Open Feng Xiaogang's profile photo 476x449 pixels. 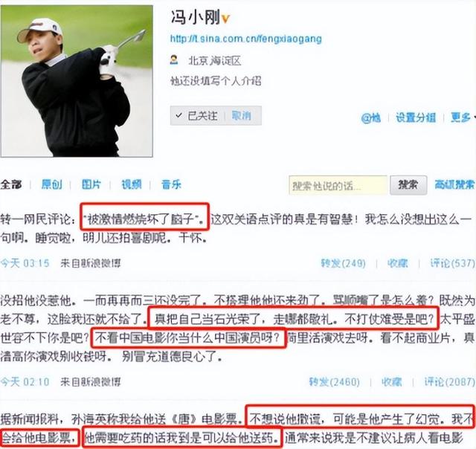[77, 81]
